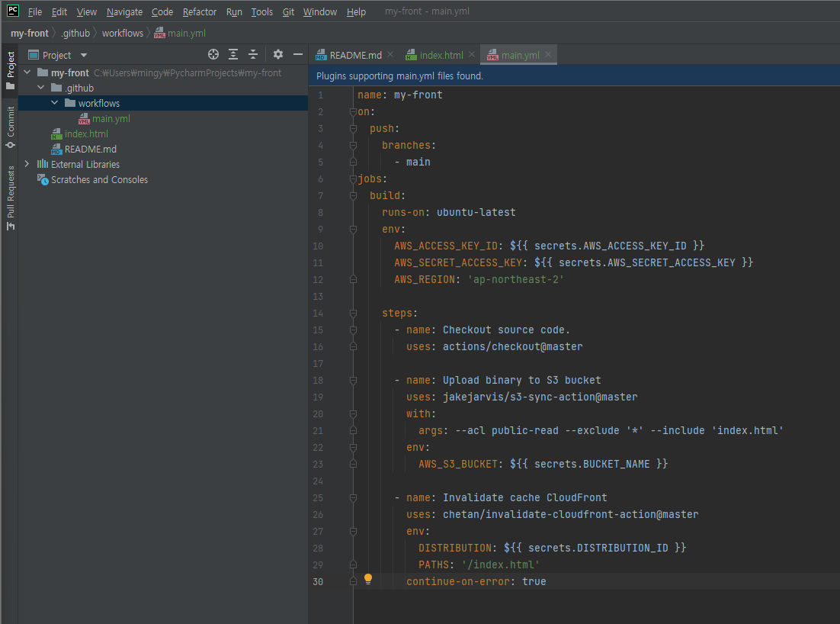Open the Git menu
The image size is (840, 624).
click(288, 11)
